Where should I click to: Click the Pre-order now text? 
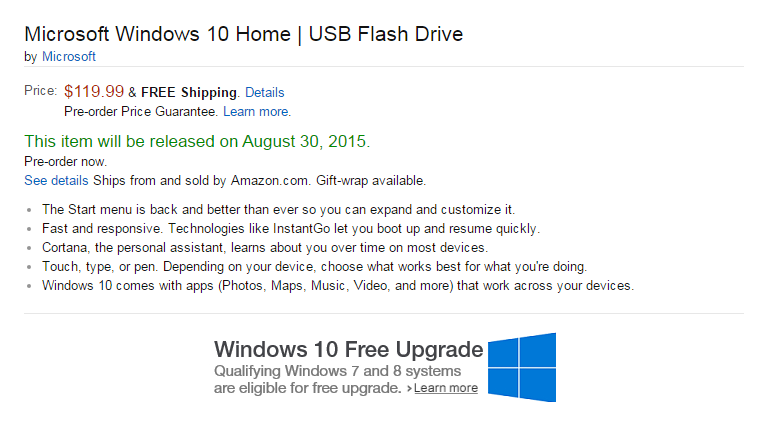tap(65, 161)
